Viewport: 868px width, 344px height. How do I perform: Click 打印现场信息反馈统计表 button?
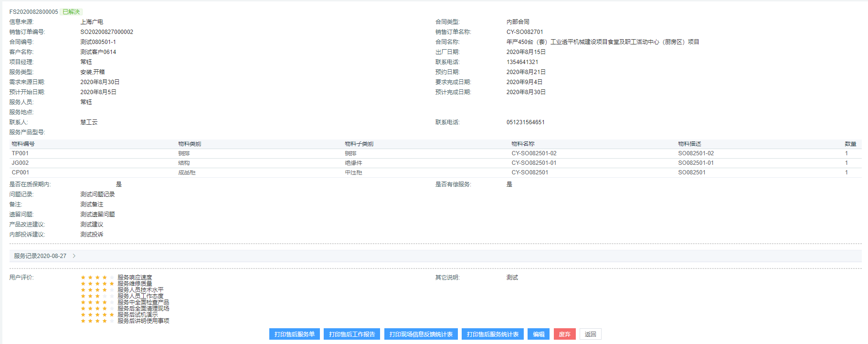coord(421,334)
